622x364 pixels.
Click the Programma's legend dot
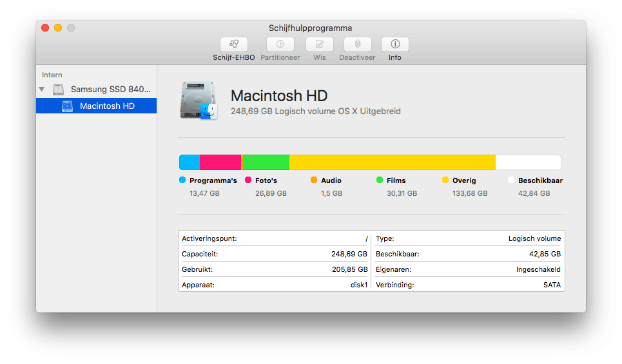pyautogui.click(x=182, y=180)
